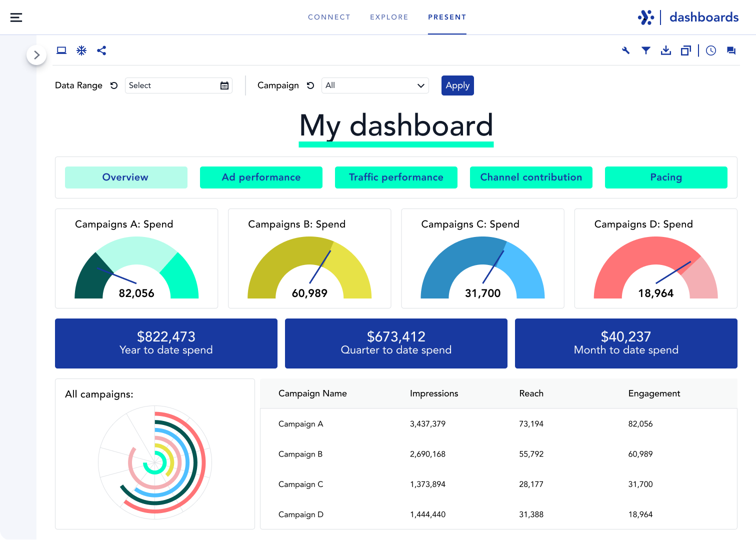
Task: Click the Month to date spend tile
Action: (626, 343)
